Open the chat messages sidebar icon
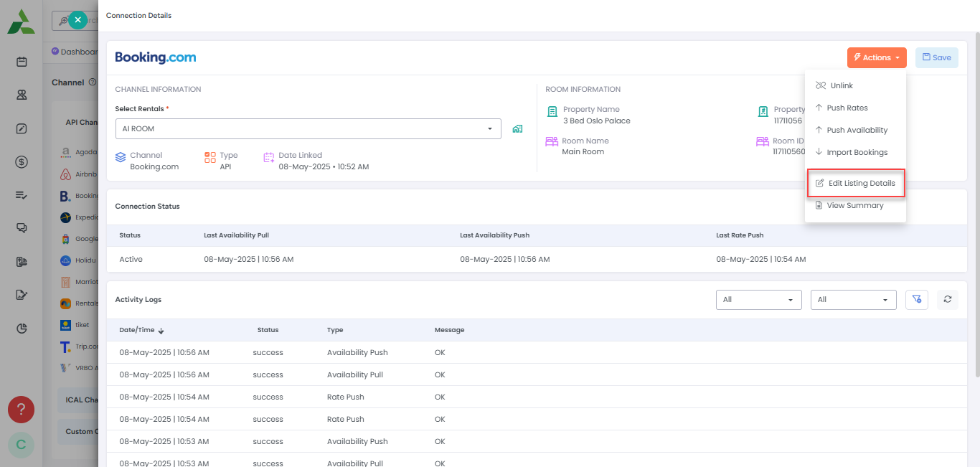Screen dimensions: 980x467 click(x=22, y=228)
